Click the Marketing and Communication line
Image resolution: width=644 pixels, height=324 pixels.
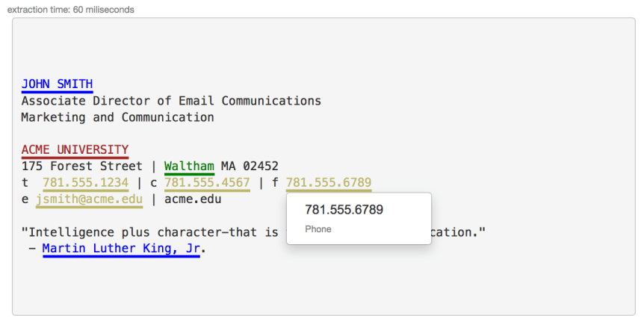click(x=117, y=117)
